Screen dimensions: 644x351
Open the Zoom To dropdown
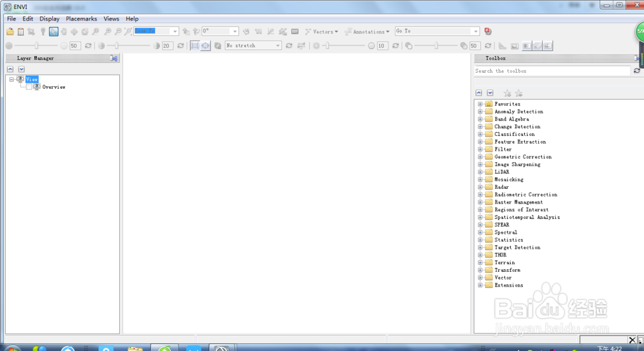tap(175, 31)
